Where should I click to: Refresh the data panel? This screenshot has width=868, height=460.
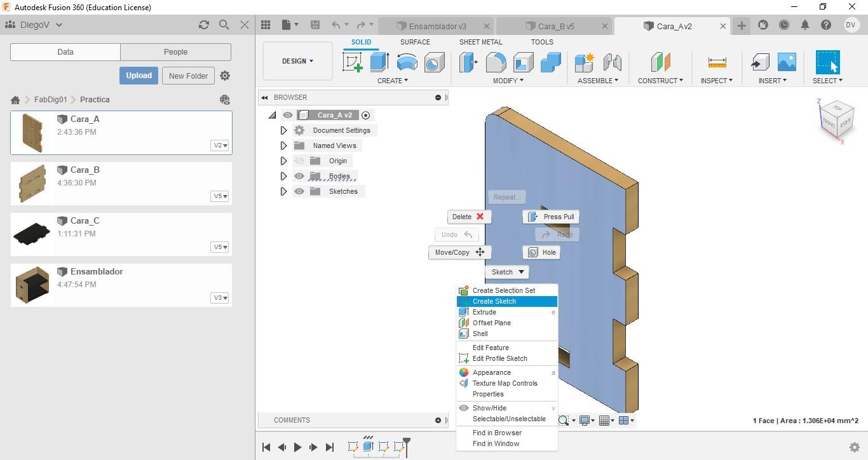pyautogui.click(x=204, y=25)
